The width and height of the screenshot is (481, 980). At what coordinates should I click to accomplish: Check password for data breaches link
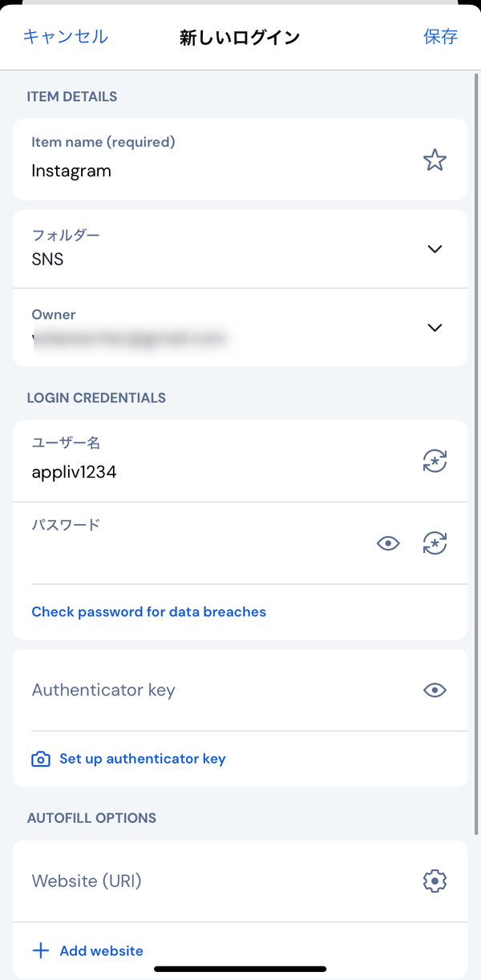[x=149, y=611]
